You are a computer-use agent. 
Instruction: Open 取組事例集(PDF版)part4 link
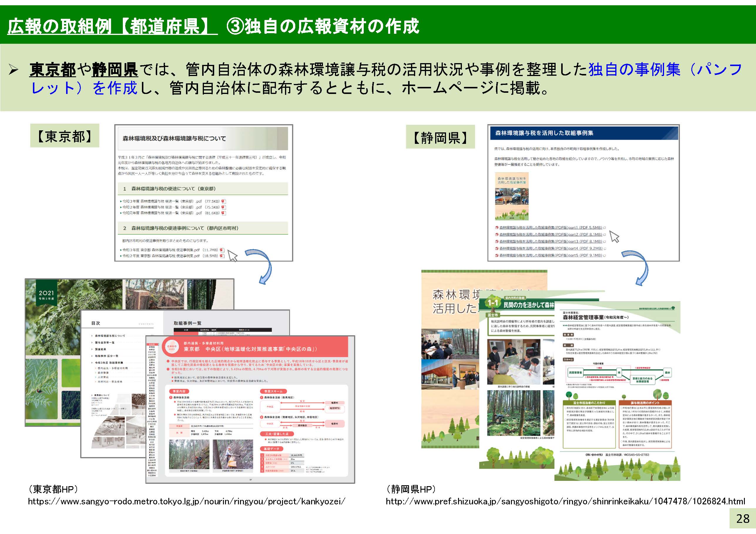(x=551, y=248)
